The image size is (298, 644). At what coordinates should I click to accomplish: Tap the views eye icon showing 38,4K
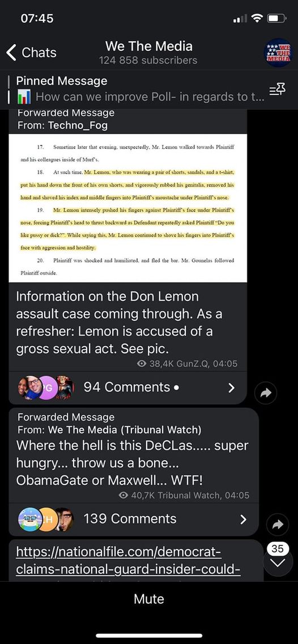(x=142, y=363)
